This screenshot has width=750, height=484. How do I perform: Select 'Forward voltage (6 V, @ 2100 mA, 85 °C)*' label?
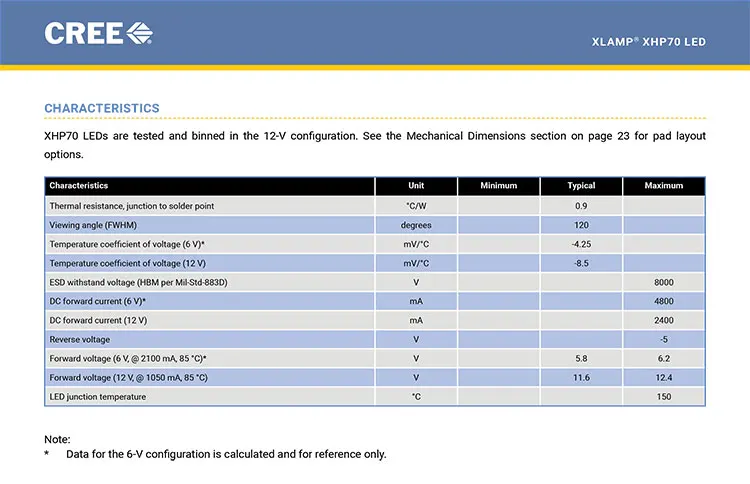click(128, 359)
